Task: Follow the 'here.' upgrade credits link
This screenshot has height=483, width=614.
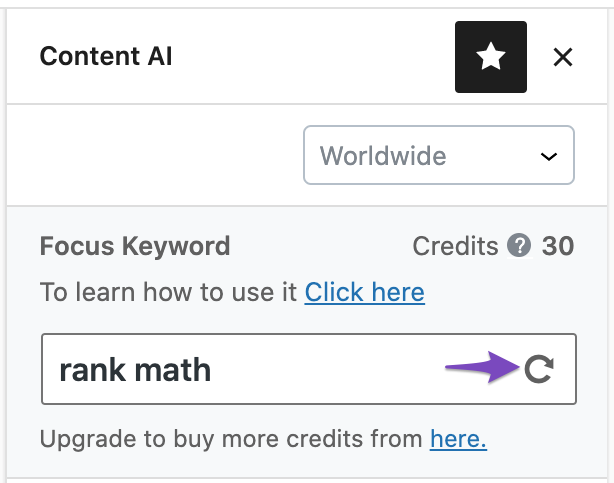Action: click(x=458, y=438)
